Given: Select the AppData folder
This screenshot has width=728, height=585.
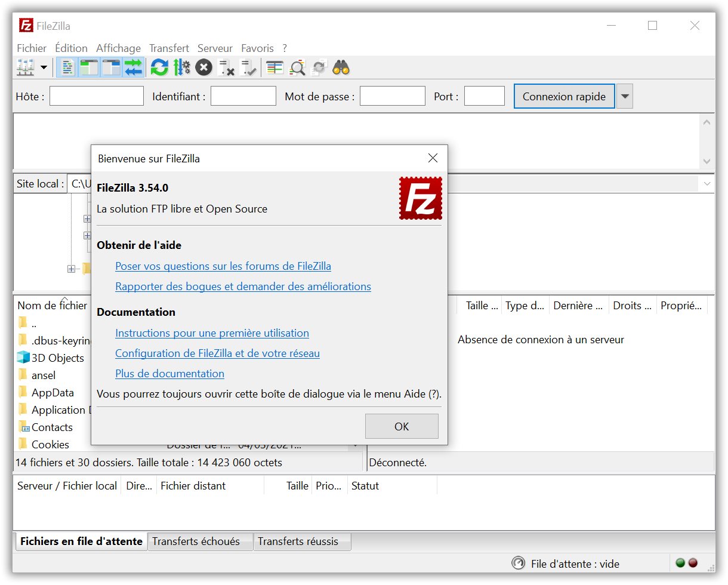Looking at the screenshot, I should coord(53,393).
